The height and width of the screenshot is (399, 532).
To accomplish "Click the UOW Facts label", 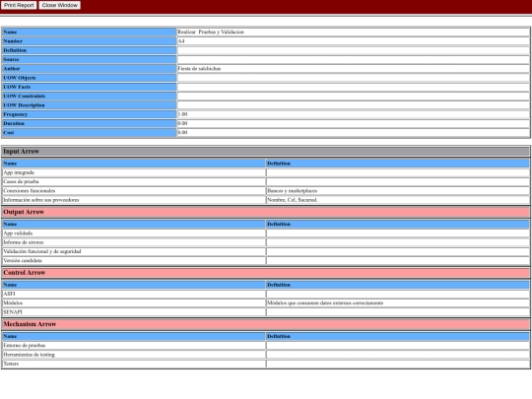I will coord(90,87).
